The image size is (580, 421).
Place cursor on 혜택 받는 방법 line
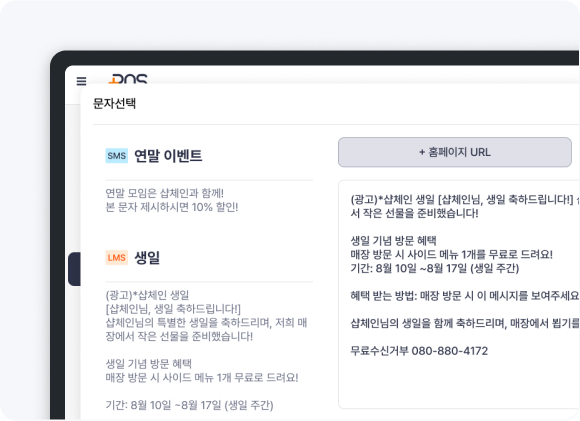tap(465, 296)
